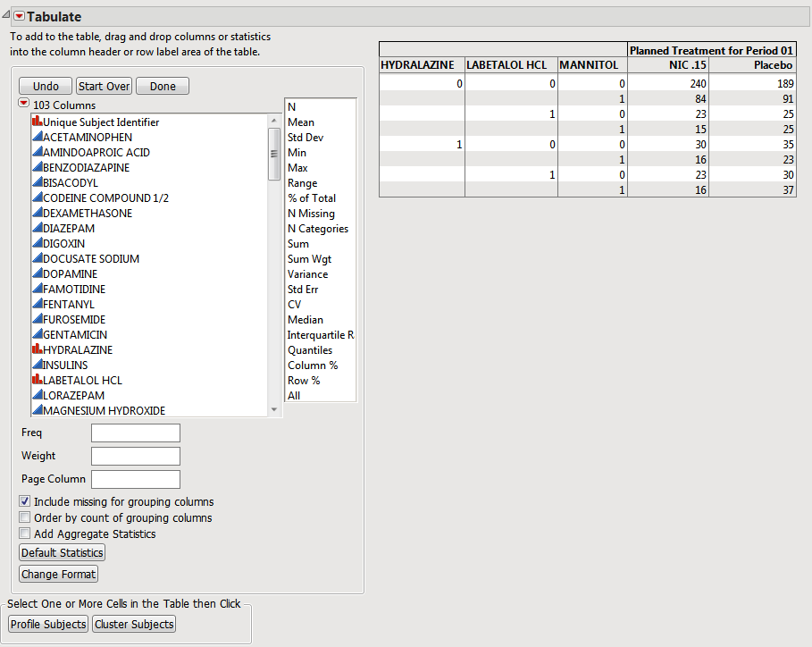Click the variable icon next to FENTANYL

coord(37,304)
